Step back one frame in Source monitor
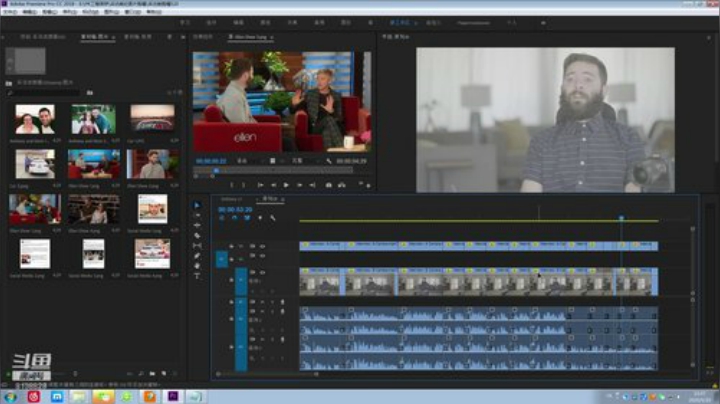The height and width of the screenshot is (404, 720). pos(274,185)
